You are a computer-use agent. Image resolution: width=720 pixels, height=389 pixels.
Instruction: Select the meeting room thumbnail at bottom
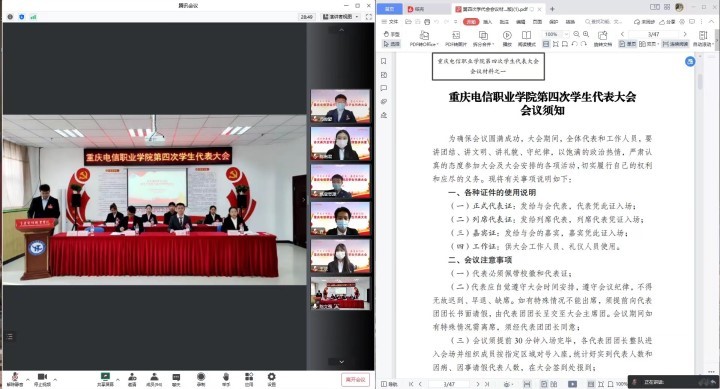pos(340,293)
